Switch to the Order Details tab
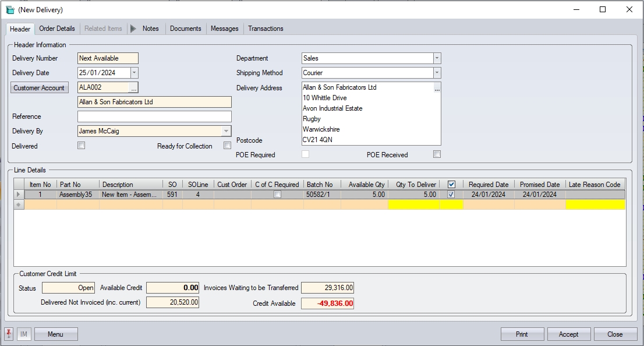644x346 pixels. [x=57, y=29]
